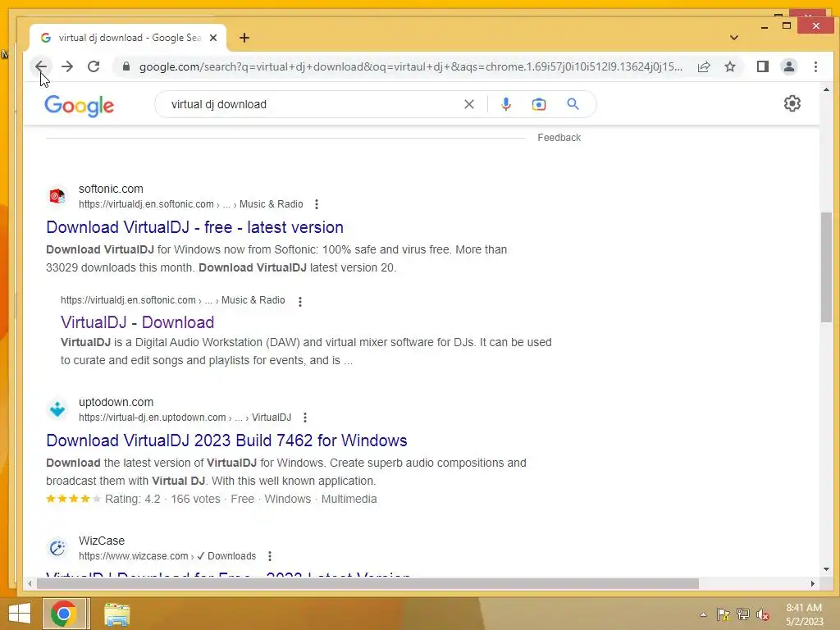Click the uptodown.com site name
840x630 pixels.
coord(116,402)
